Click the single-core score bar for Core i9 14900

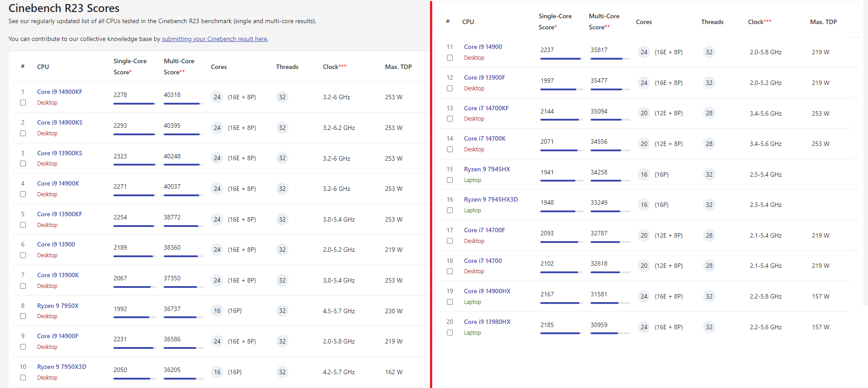tap(561, 59)
